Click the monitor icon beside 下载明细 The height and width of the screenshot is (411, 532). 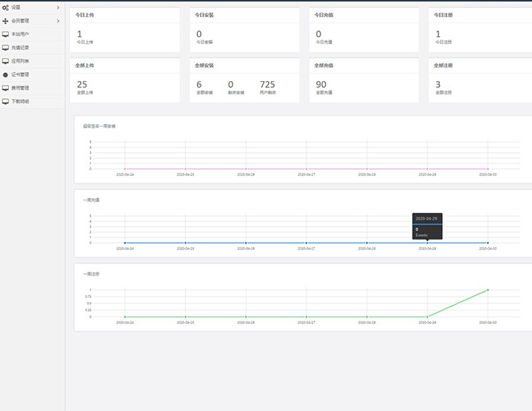click(5, 102)
